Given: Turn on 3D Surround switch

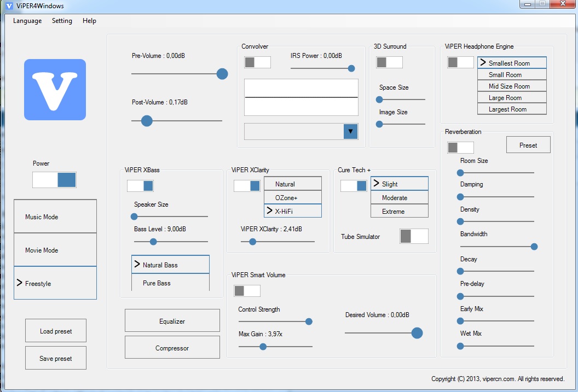Looking at the screenshot, I should 389,62.
